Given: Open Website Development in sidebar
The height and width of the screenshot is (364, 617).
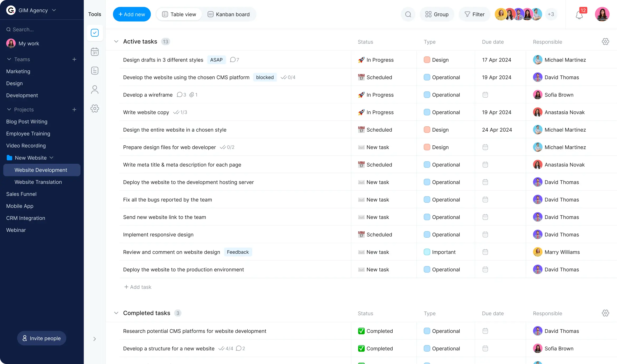Looking at the screenshot, I should coord(42,170).
